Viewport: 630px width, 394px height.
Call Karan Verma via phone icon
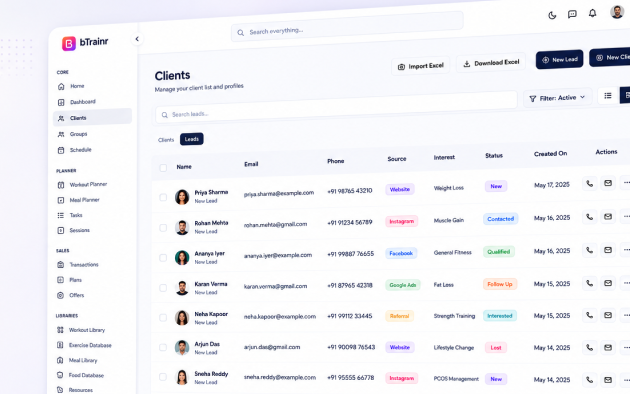pyautogui.click(x=589, y=283)
